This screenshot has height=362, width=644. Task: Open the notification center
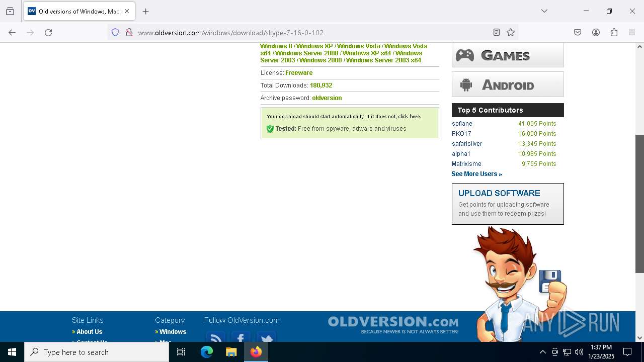click(627, 352)
